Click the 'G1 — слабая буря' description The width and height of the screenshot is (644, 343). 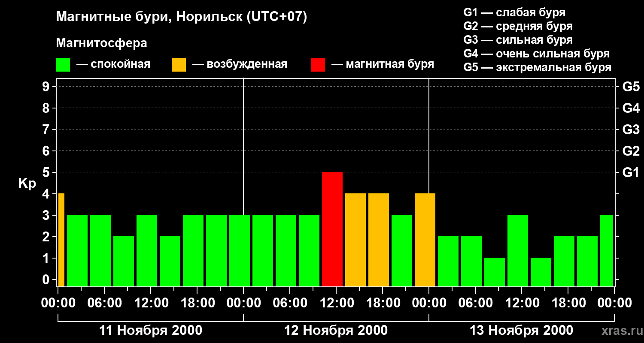click(x=514, y=13)
